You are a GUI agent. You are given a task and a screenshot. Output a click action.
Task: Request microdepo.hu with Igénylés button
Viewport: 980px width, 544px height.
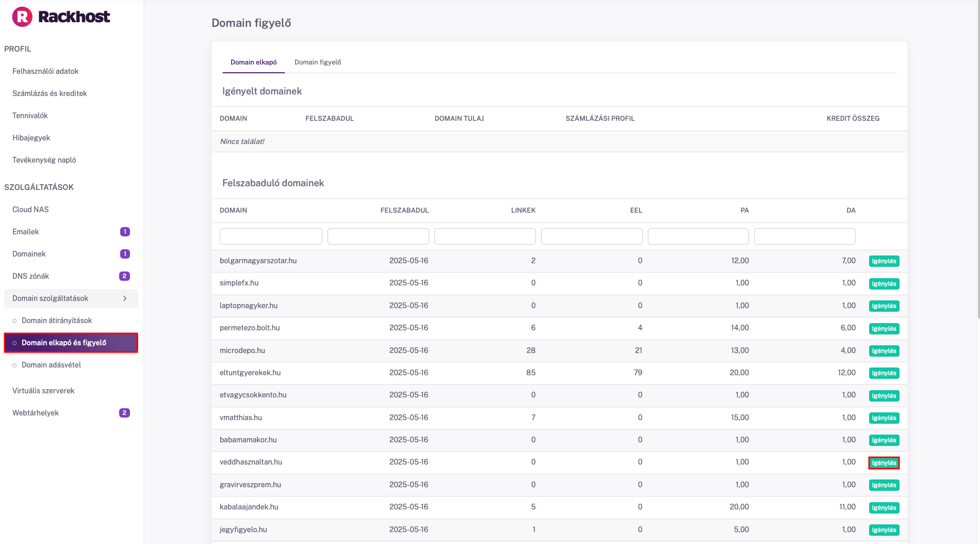(884, 351)
